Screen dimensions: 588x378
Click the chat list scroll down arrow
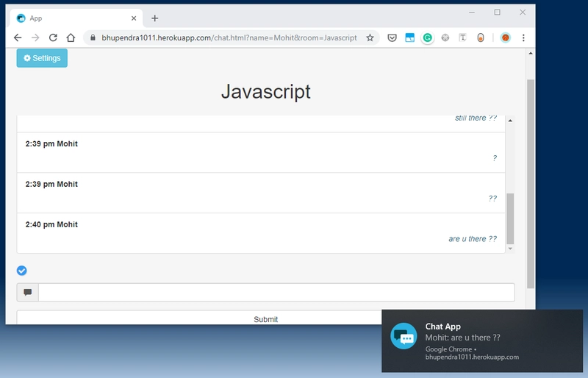pos(510,249)
